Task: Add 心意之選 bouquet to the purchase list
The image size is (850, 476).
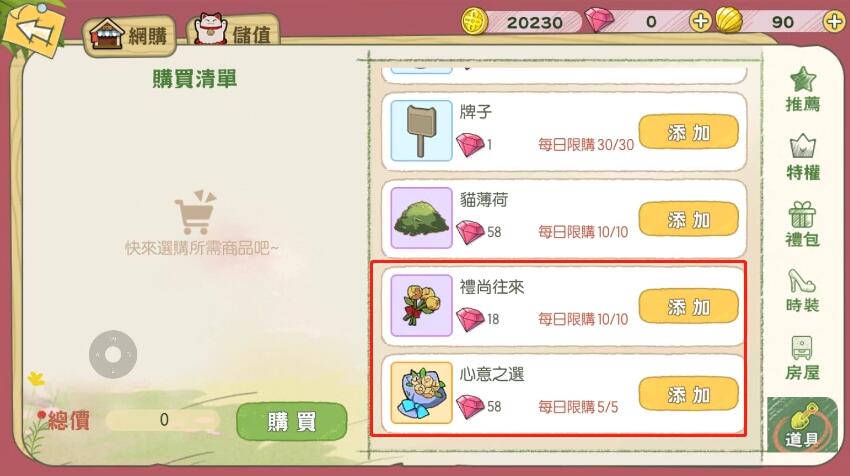Action: (688, 394)
